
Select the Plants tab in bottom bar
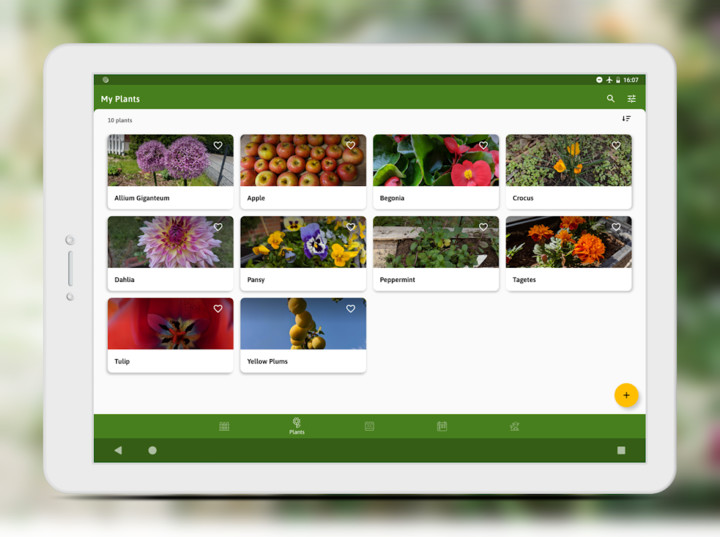pyautogui.click(x=297, y=426)
